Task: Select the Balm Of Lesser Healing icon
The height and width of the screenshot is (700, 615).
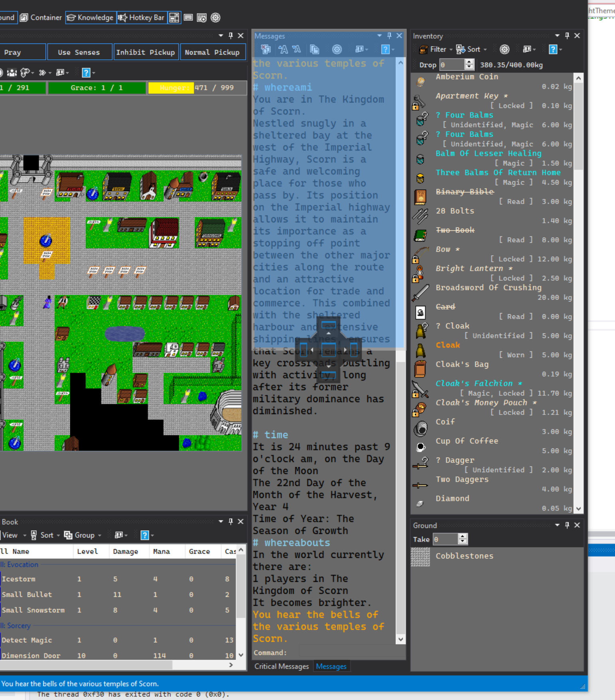Action: click(420, 159)
